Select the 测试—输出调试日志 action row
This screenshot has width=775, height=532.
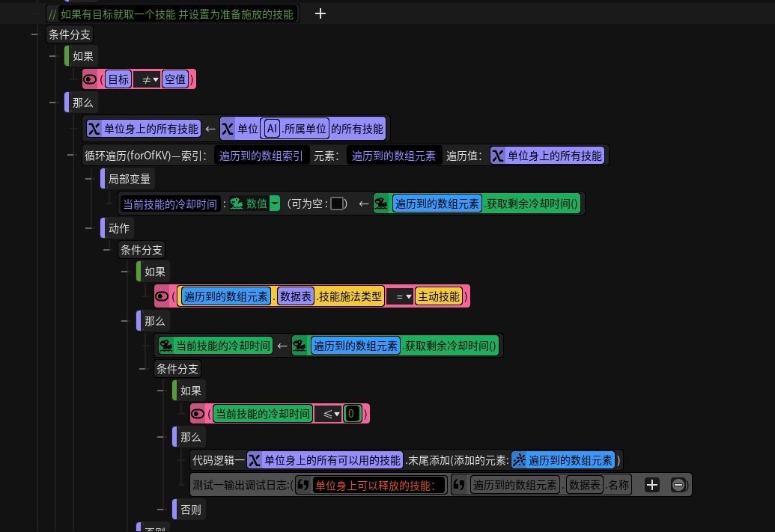pos(440,485)
